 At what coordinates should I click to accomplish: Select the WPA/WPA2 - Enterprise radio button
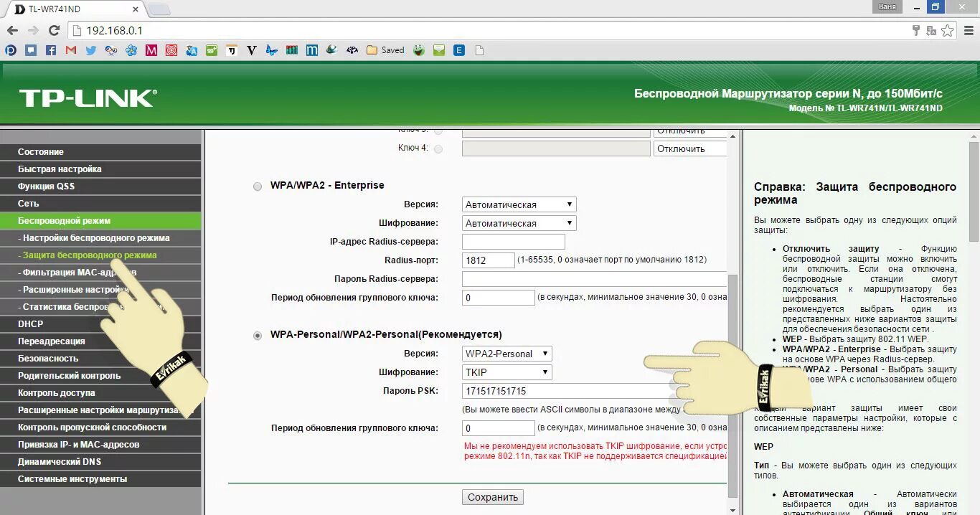coord(258,186)
